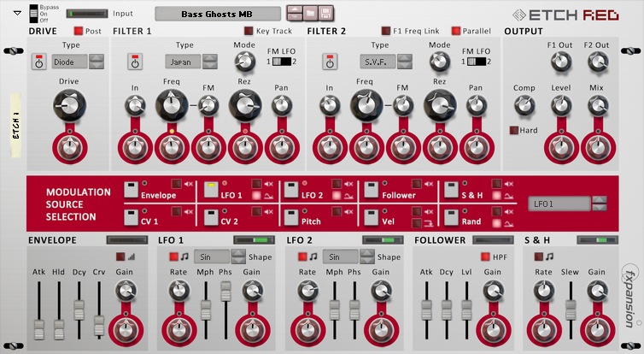The width and height of the screenshot is (644, 354).
Task: Toggle LFO 1 tempo sync note button
Action: tap(173, 257)
